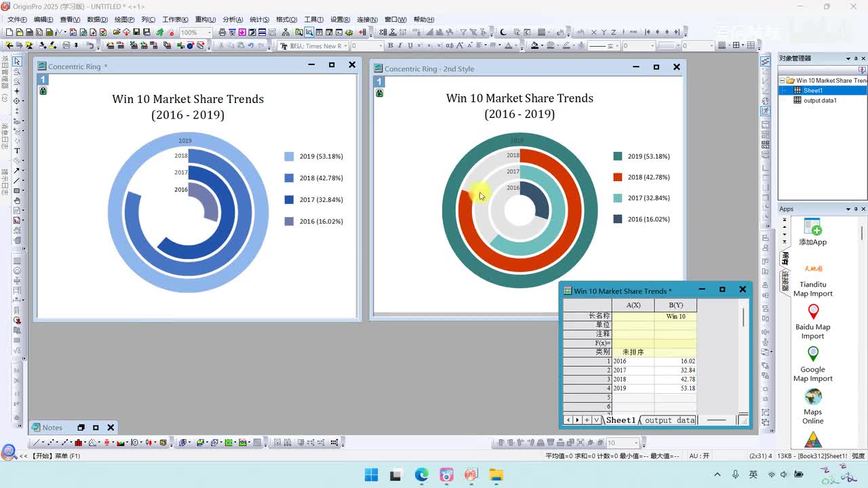This screenshot has height=488, width=868.
Task: Open File Explorer from the taskbar
Action: (x=496, y=474)
